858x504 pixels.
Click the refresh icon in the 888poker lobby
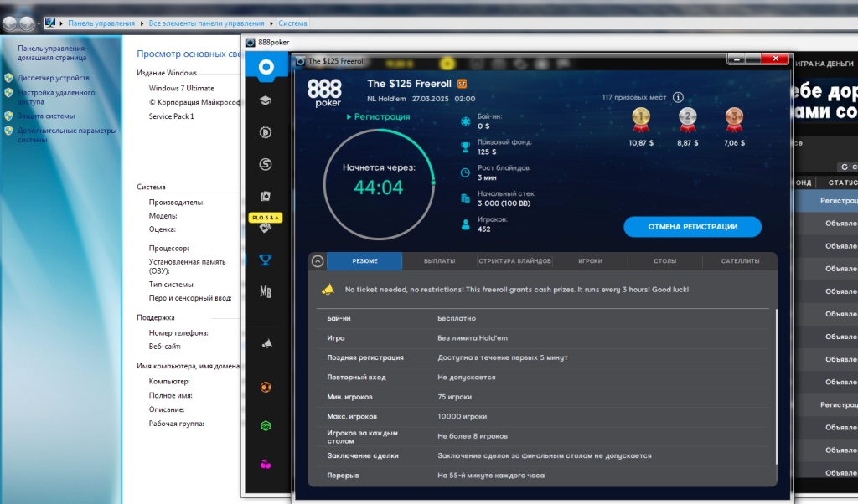pos(845,167)
